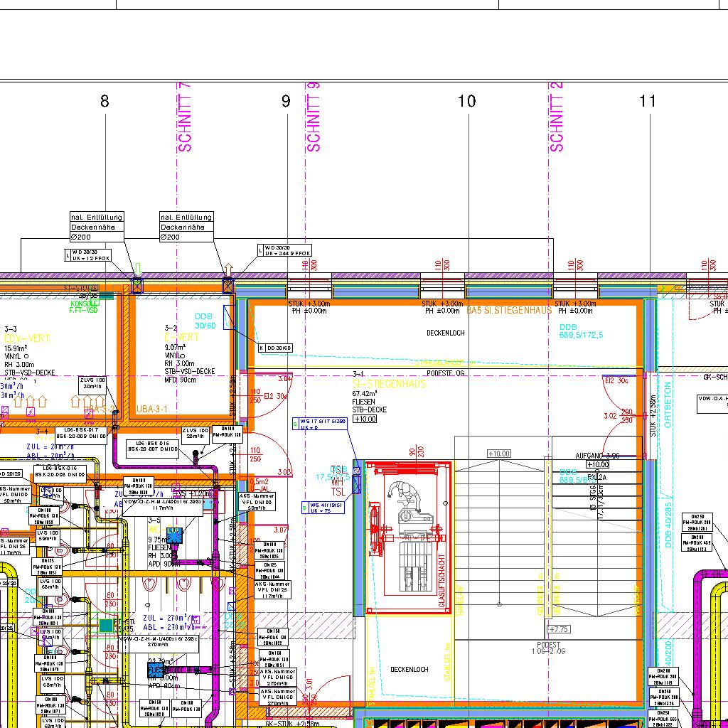Select the LD6-BSK-D15 damper label box
This screenshot has height=728, width=728.
(153, 445)
